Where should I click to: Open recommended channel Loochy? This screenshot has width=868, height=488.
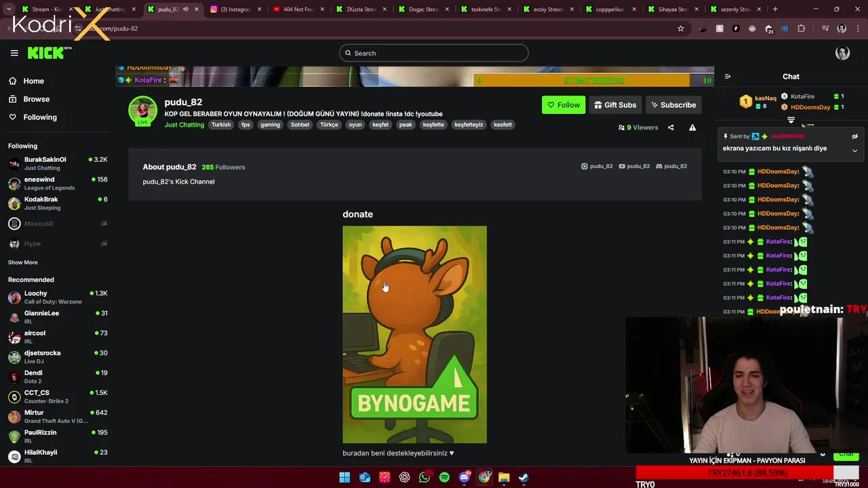pyautogui.click(x=58, y=297)
